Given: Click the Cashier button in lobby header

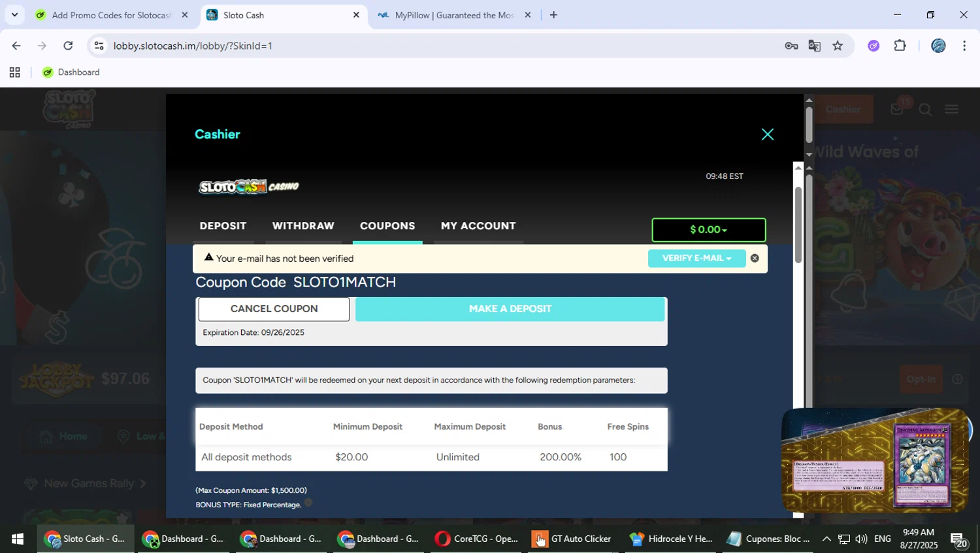Looking at the screenshot, I should tap(843, 109).
